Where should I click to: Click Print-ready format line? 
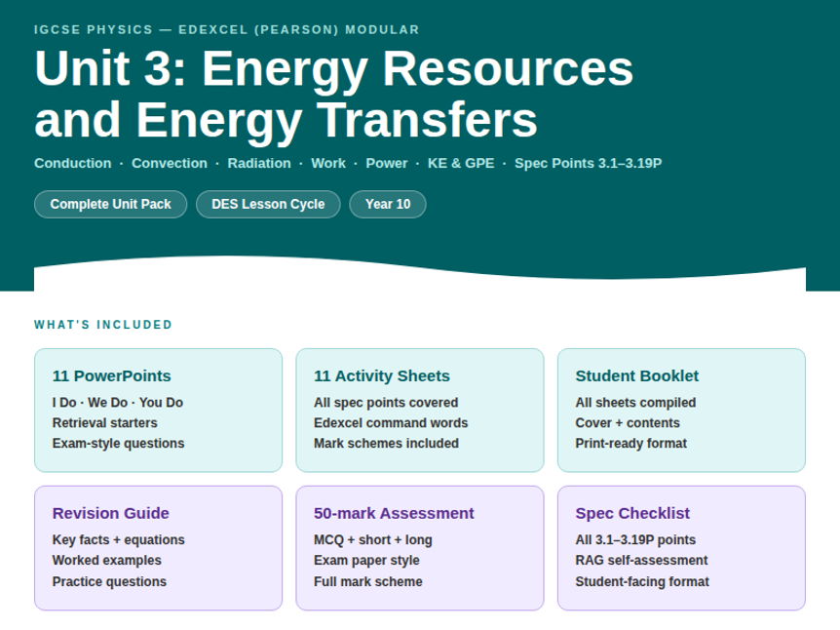click(x=631, y=444)
